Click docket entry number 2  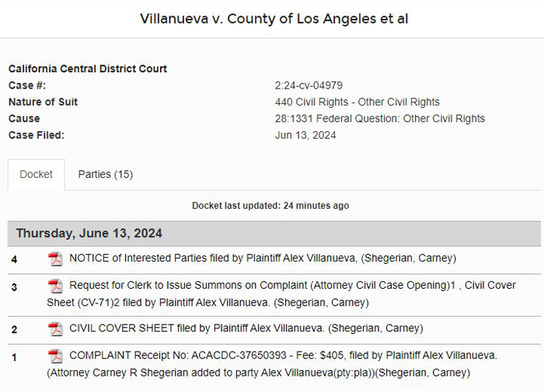point(14,330)
